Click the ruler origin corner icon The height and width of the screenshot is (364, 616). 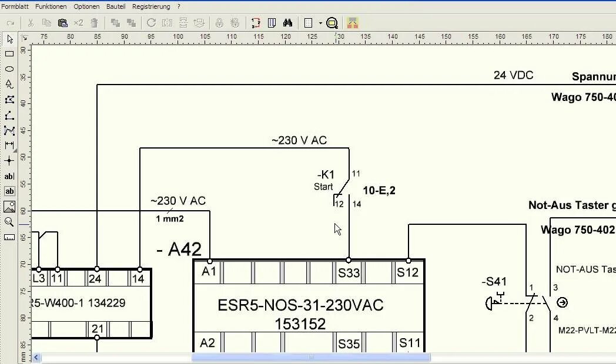point(24,38)
